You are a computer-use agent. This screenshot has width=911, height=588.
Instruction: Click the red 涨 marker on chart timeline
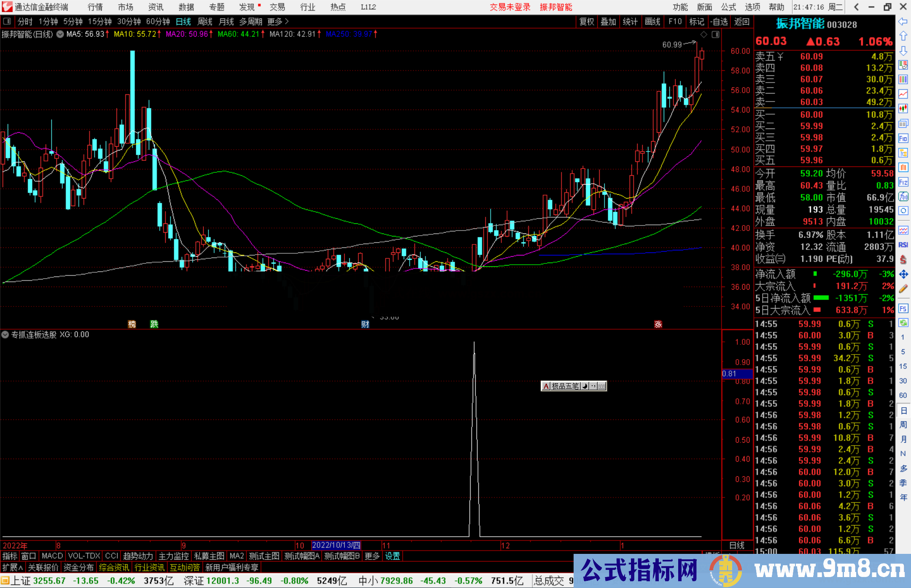click(x=658, y=324)
